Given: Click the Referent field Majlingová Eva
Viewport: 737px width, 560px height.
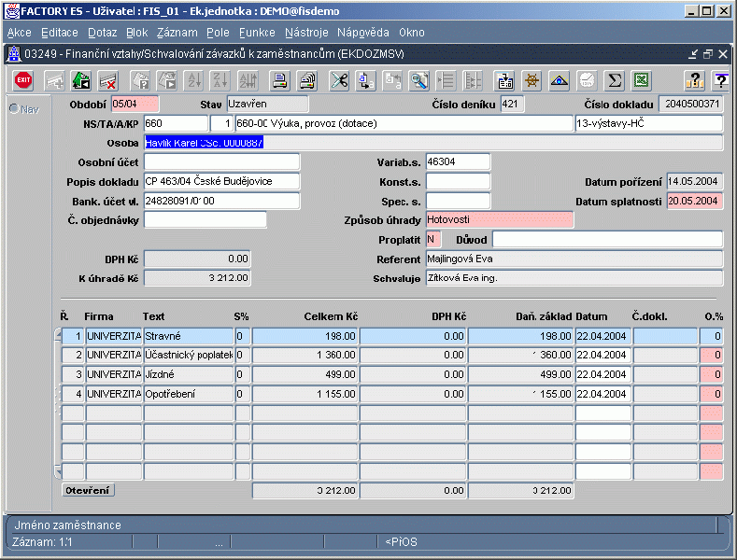Looking at the screenshot, I should click(x=574, y=259).
